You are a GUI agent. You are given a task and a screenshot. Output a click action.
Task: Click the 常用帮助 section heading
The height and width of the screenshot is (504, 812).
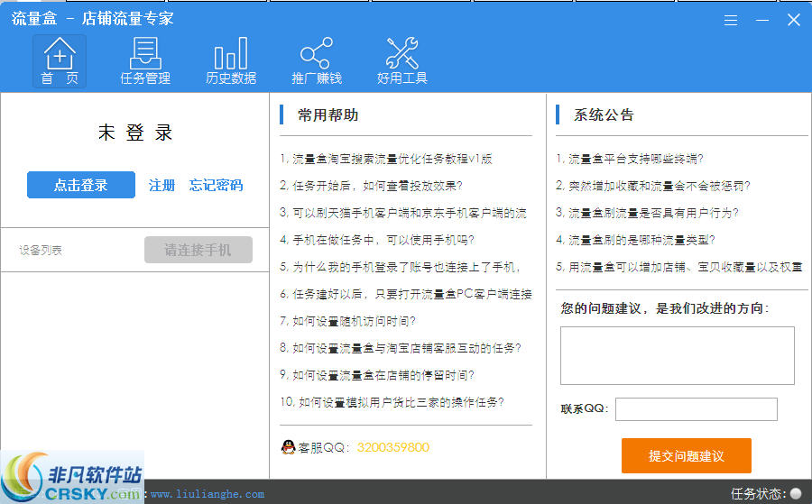(x=328, y=115)
